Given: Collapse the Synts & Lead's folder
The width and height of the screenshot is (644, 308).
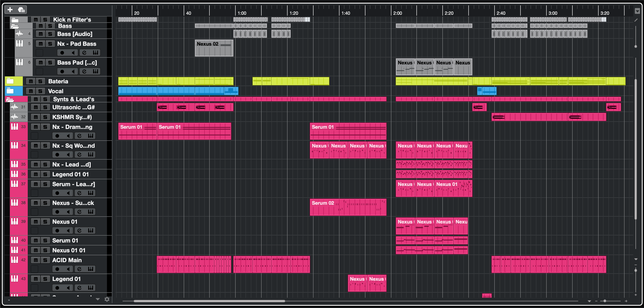Looking at the screenshot, I should coord(10,99).
